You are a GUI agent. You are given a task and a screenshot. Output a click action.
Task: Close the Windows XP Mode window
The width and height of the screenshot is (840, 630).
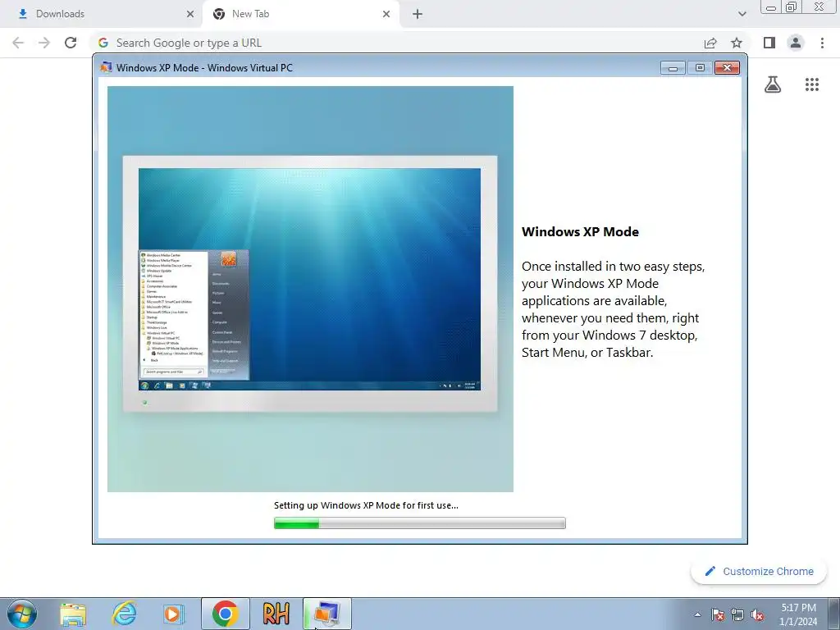coord(727,67)
